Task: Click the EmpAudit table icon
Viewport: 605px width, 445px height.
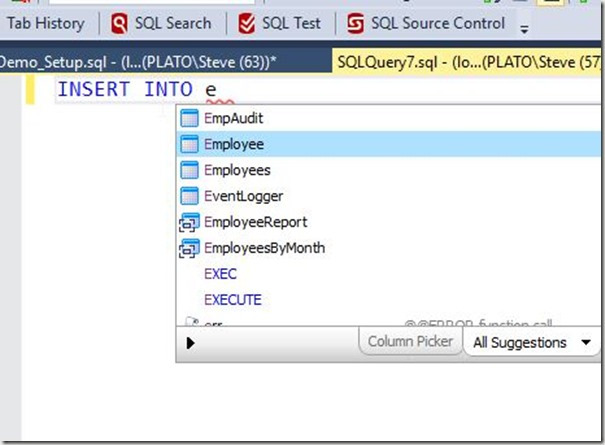Action: click(189, 118)
